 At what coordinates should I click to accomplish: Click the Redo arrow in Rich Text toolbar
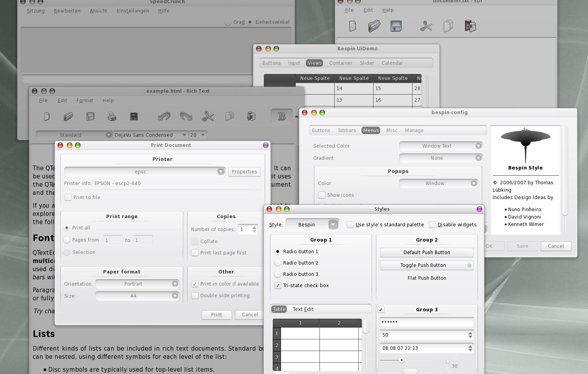click(x=186, y=116)
